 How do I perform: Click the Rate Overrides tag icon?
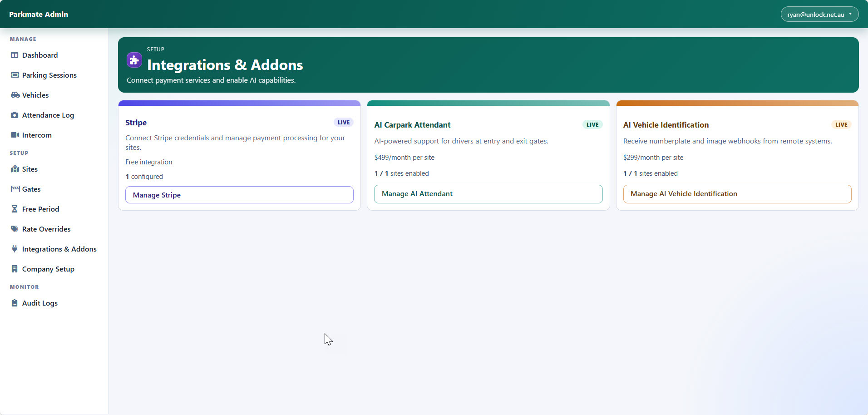coord(15,229)
